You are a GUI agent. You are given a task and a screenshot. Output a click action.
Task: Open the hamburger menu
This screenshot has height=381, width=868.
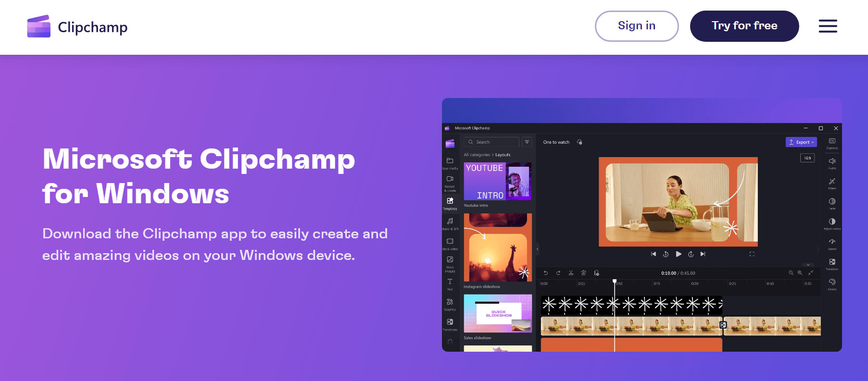(828, 26)
